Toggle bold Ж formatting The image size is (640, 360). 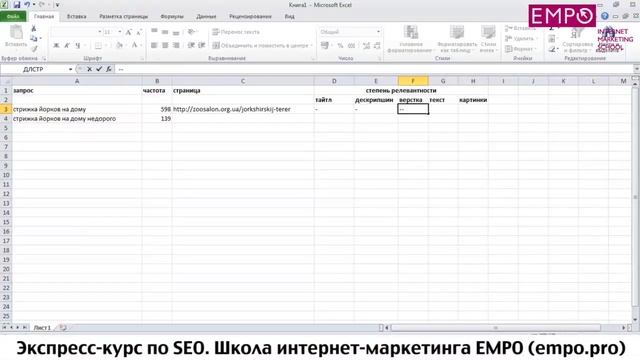(x=56, y=45)
